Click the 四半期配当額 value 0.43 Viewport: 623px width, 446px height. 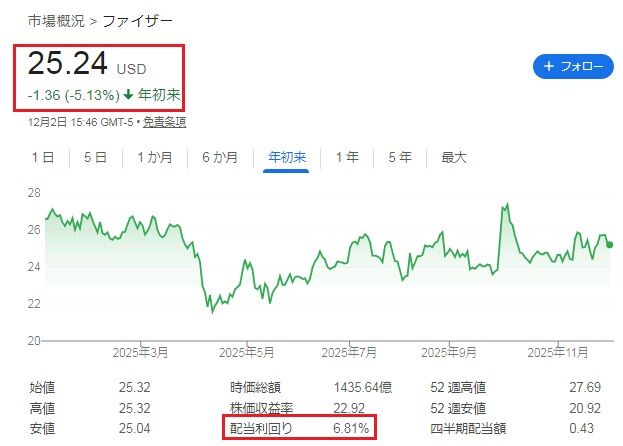581,428
